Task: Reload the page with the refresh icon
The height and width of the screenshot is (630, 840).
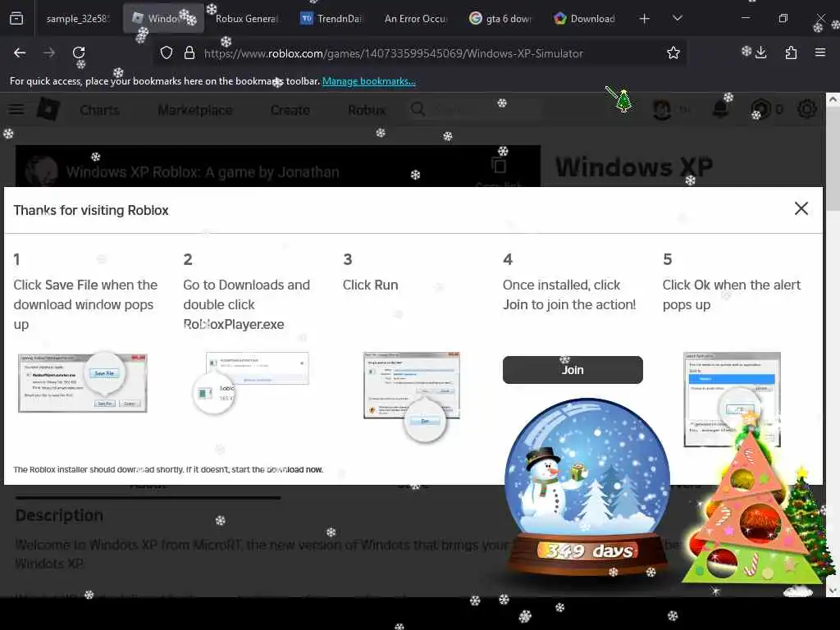Action: click(79, 52)
